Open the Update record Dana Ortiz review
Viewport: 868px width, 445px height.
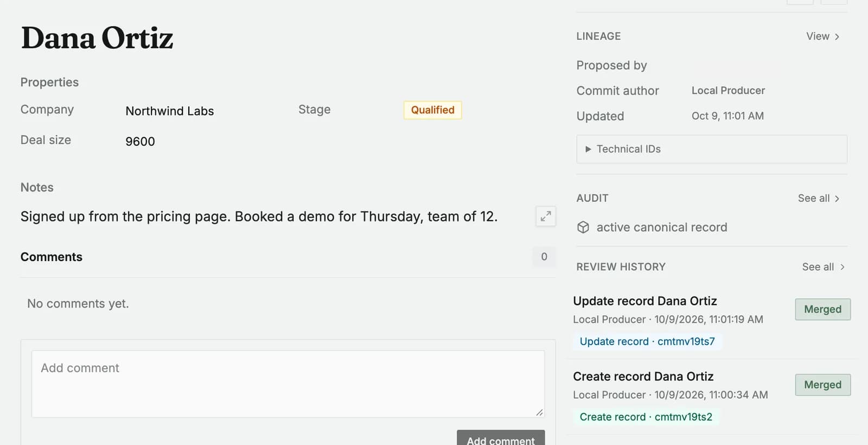coord(645,301)
